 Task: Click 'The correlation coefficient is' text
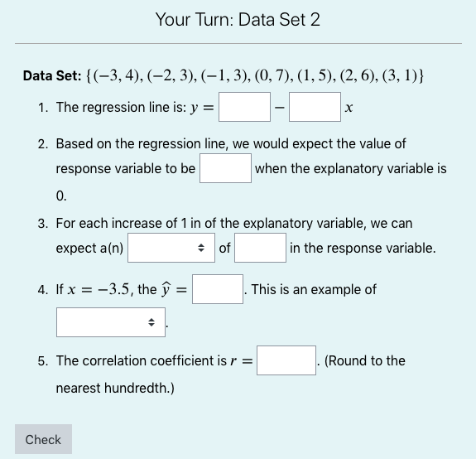(142, 360)
